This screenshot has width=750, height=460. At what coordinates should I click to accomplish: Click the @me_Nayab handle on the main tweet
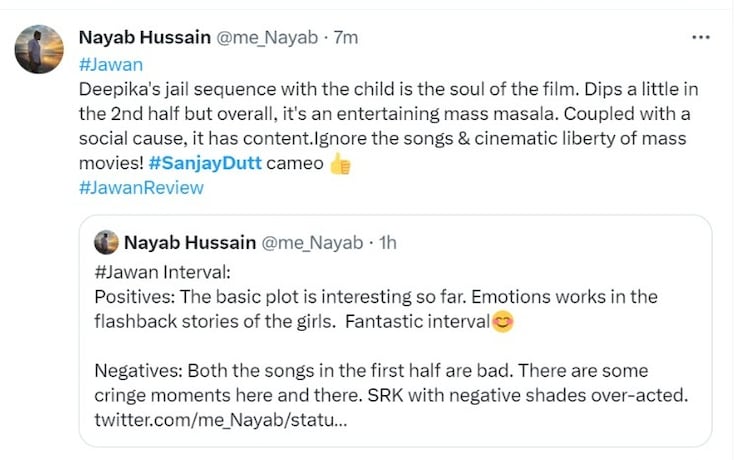(259, 37)
